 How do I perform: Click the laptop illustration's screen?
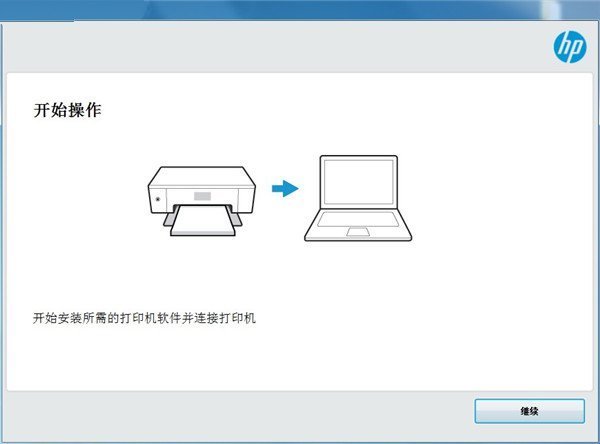point(359,182)
